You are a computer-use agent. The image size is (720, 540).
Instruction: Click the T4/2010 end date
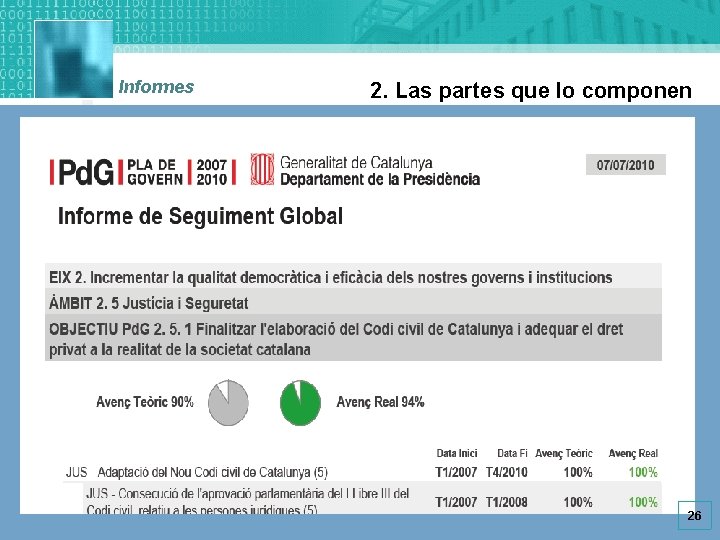pyautogui.click(x=507, y=472)
